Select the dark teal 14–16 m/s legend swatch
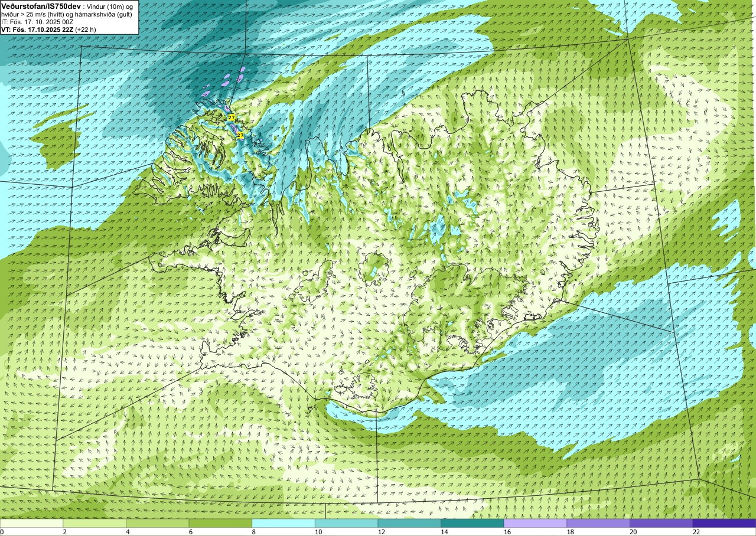 (x=472, y=523)
